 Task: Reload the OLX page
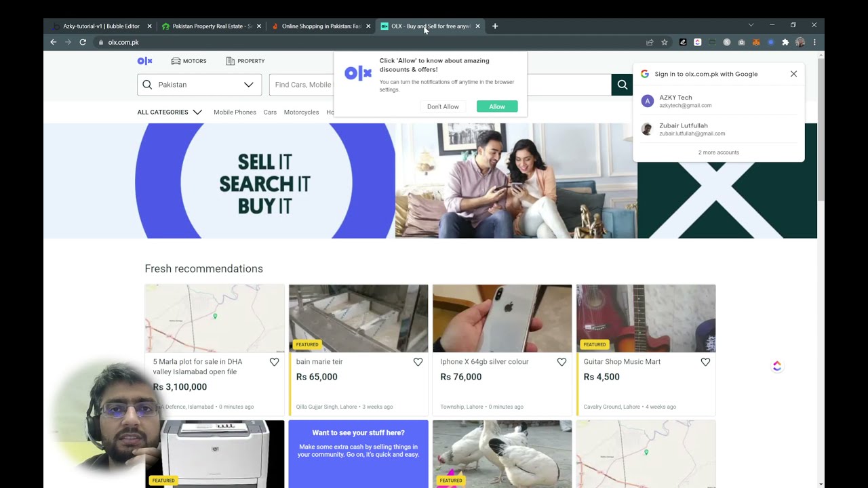point(83,42)
